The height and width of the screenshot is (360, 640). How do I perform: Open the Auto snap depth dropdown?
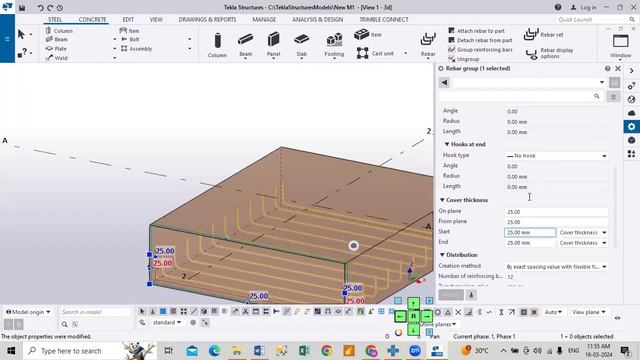tap(553, 312)
